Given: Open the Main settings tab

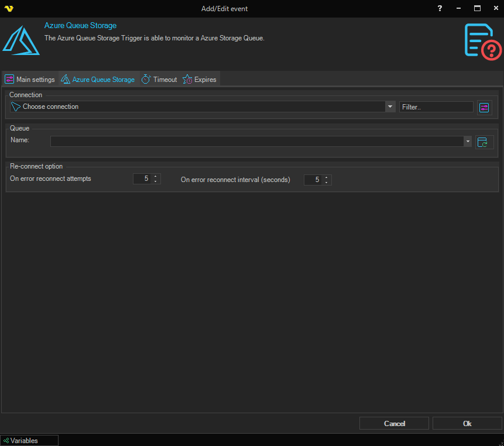Looking at the screenshot, I should pos(30,80).
